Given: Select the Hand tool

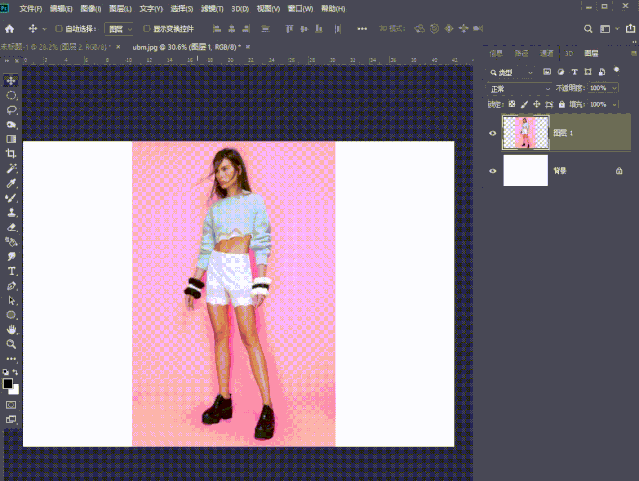Looking at the screenshot, I should pos(11,329).
